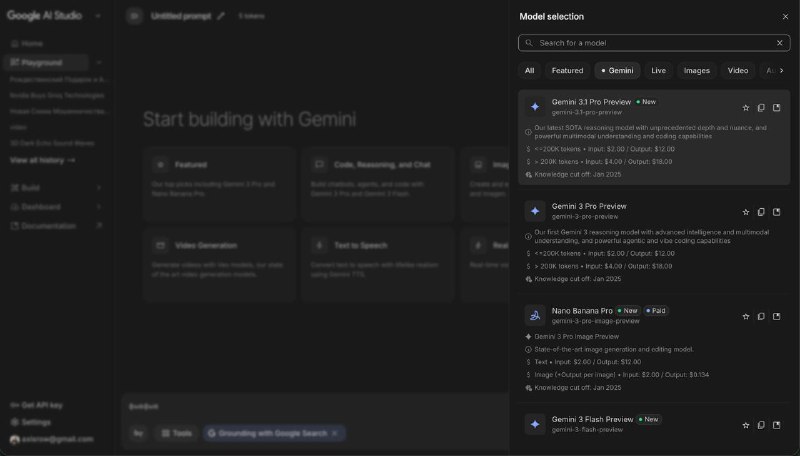Close the Model selection panel
Image resolution: width=800 pixels, height=456 pixels.
[x=785, y=17]
